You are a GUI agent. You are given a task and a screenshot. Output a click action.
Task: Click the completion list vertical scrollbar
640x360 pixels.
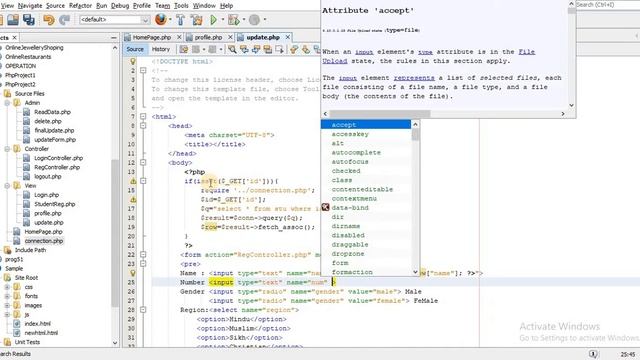[416, 198]
